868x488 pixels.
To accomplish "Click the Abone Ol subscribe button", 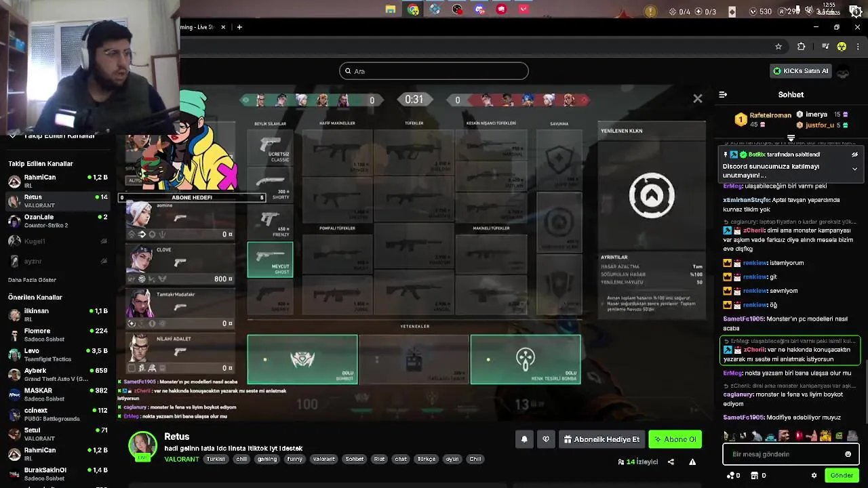I will pyautogui.click(x=675, y=439).
